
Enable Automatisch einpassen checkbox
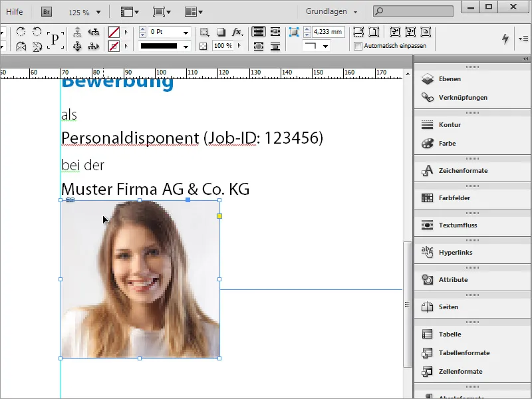click(x=358, y=46)
